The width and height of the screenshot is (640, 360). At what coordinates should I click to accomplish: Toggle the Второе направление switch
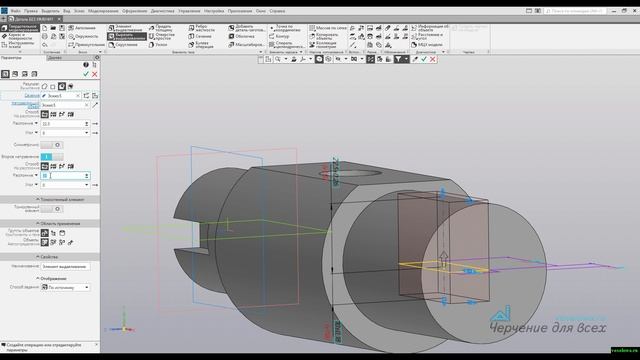[52, 157]
